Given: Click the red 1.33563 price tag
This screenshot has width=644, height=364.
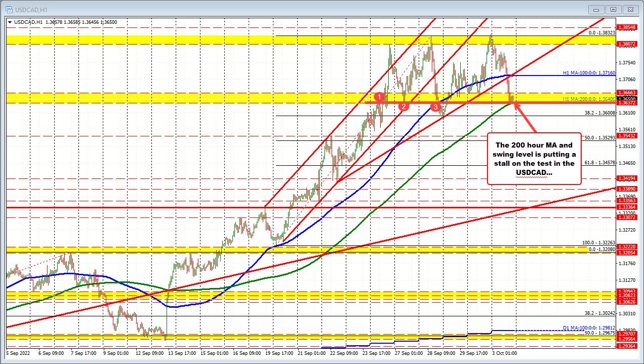Looking at the screenshot, I should pyautogui.click(x=627, y=200).
